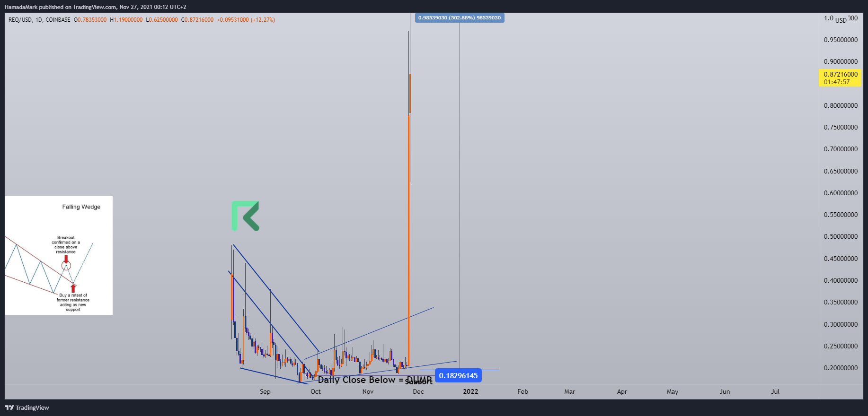Click the published-by HamadaMark header text
The height and width of the screenshot is (416, 868).
(96, 7)
